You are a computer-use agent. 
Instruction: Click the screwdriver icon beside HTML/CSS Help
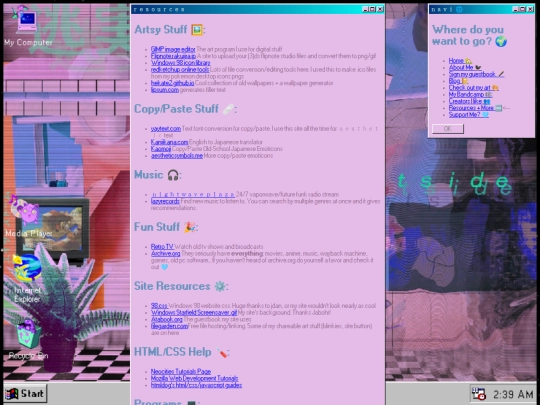(x=221, y=352)
